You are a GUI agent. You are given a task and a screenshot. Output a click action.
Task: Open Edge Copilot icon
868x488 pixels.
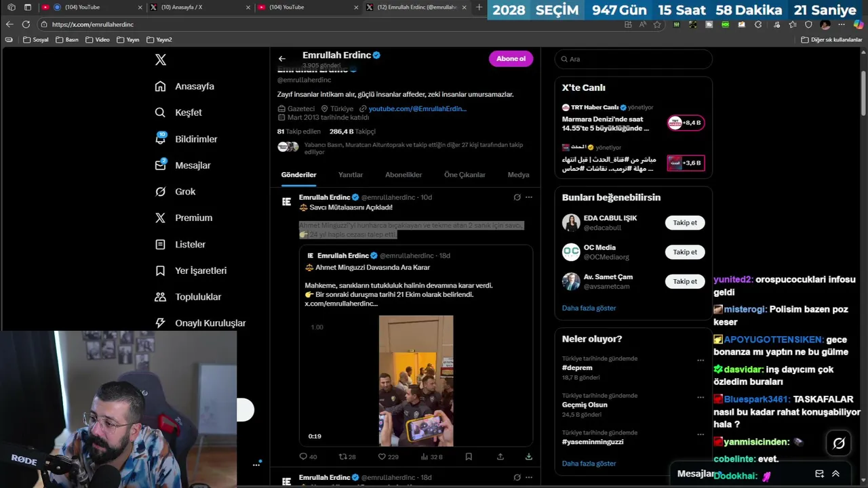[858, 24]
